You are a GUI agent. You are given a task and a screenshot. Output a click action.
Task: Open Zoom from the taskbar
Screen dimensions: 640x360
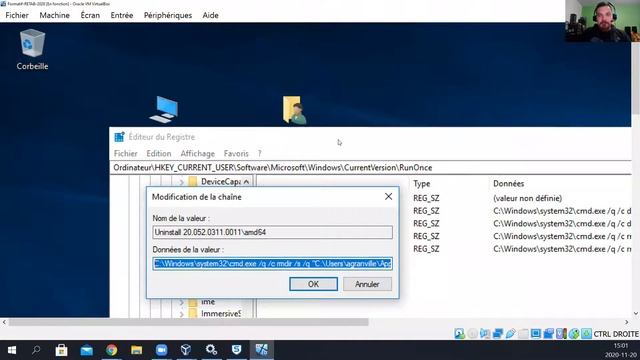161,350
